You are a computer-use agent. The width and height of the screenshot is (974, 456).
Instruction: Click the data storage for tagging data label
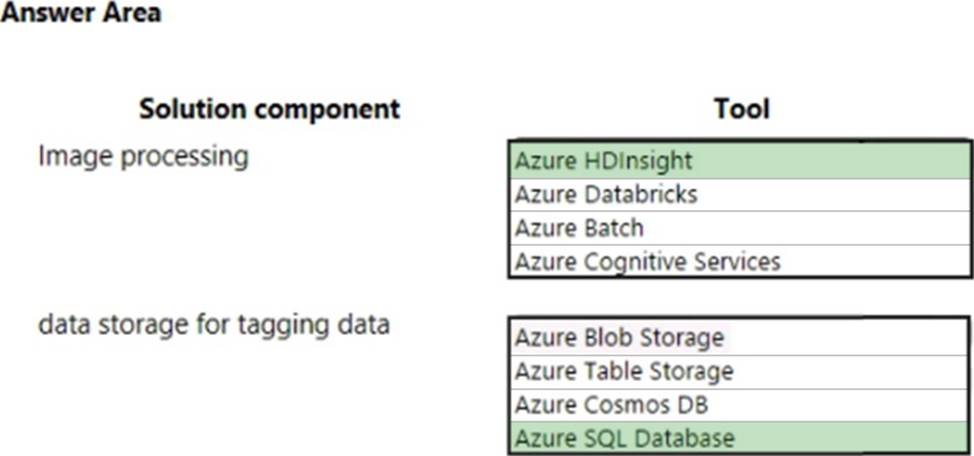click(x=214, y=326)
